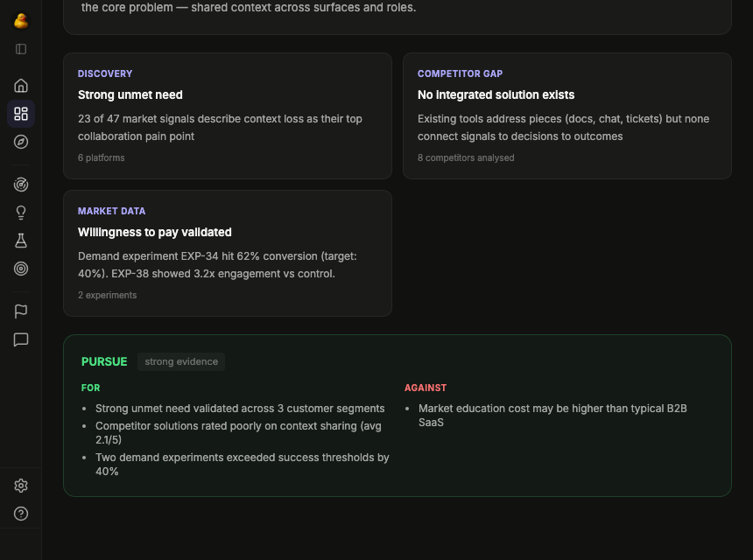This screenshot has height=560, width=753.
Task: Open the compass explore icon
Action: click(21, 142)
